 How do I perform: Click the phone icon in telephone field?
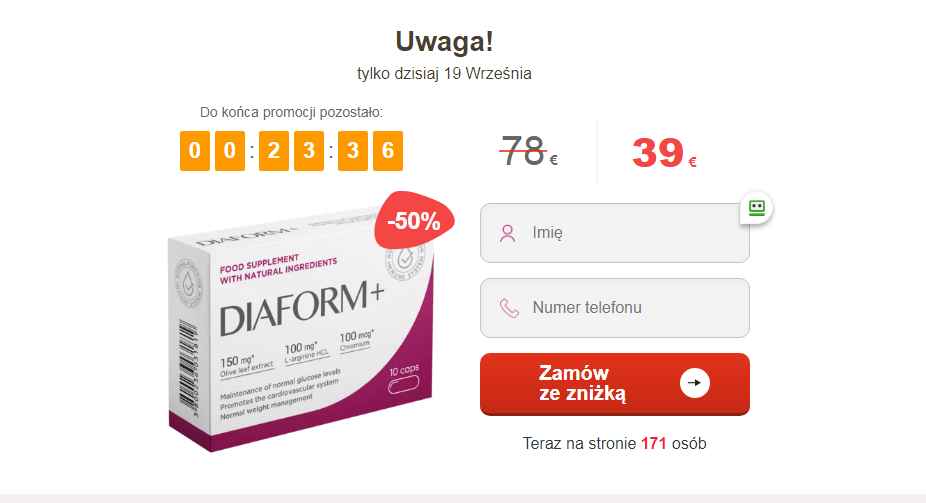509,308
